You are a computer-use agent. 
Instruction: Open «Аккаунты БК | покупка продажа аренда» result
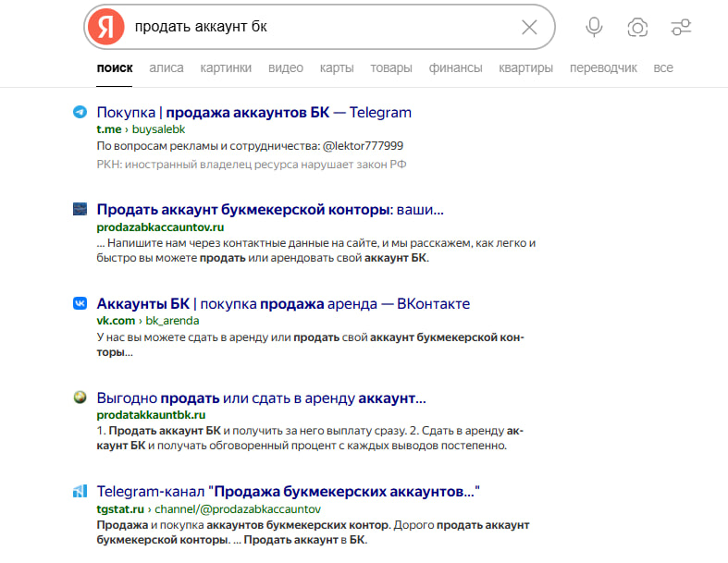[x=283, y=304]
